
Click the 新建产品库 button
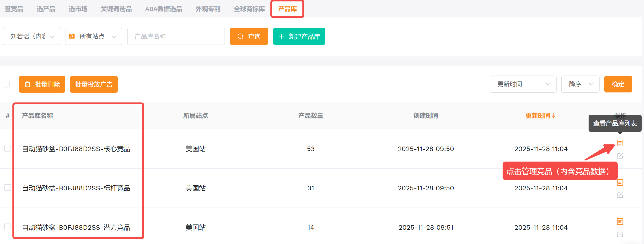click(x=299, y=36)
